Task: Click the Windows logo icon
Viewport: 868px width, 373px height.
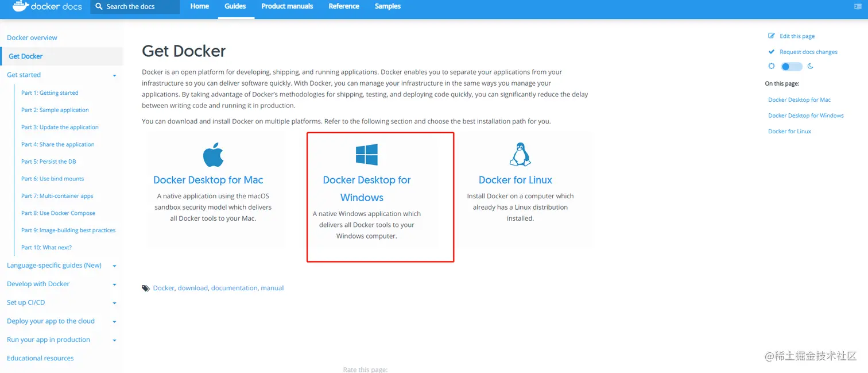Action: coord(366,155)
